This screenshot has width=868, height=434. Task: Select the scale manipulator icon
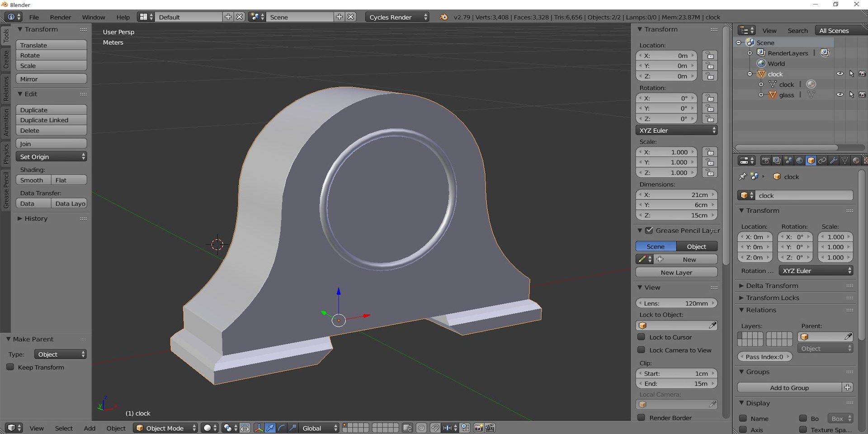coord(292,428)
